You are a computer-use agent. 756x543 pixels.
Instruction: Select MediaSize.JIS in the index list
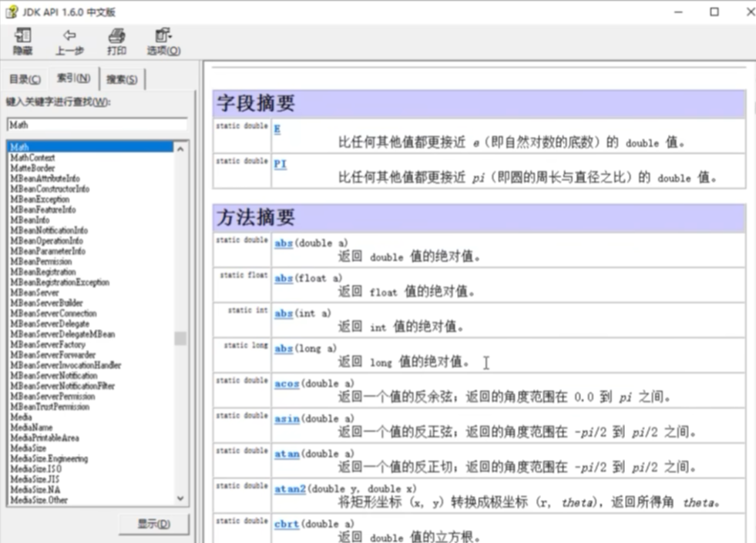point(35,479)
